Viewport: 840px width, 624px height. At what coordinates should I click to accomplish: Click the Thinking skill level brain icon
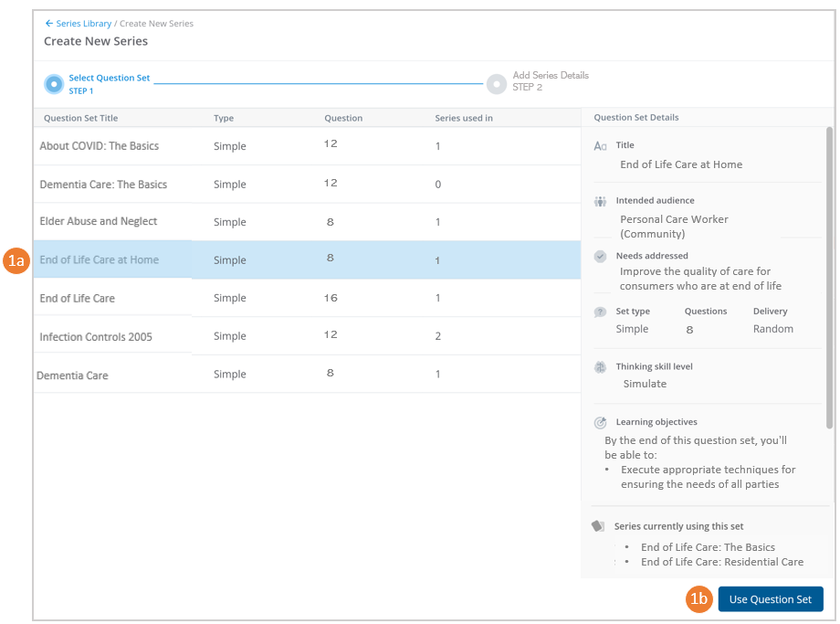600,367
